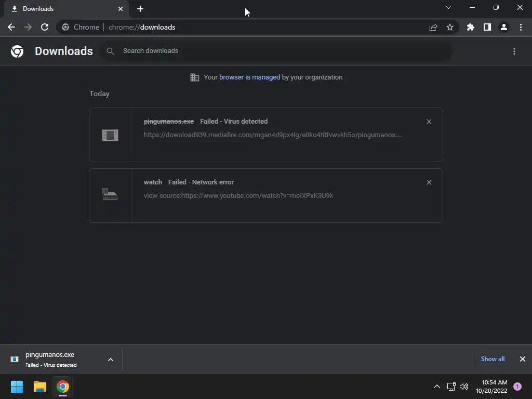Click the pingumanos.exe file name
This screenshot has height=399, width=532.
click(169, 122)
